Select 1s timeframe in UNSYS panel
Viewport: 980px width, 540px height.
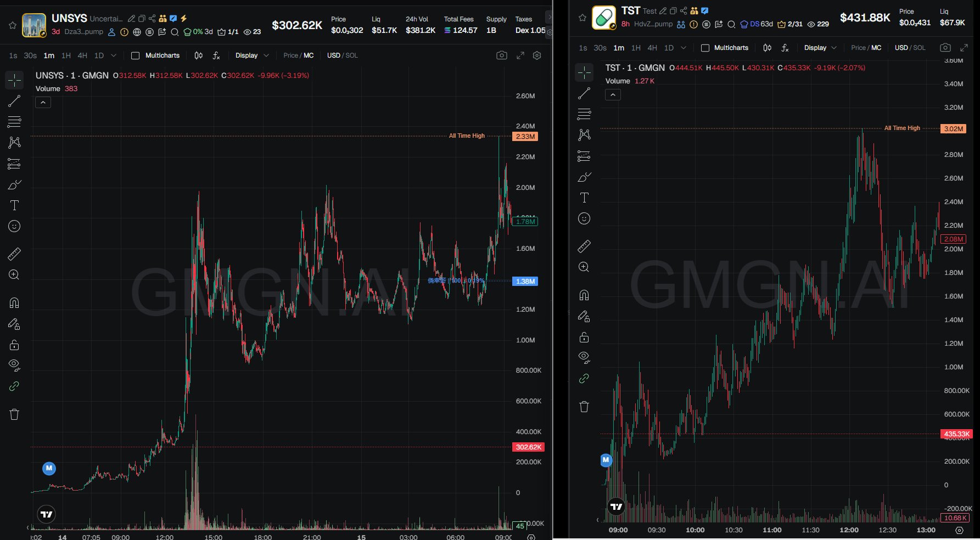[13, 55]
